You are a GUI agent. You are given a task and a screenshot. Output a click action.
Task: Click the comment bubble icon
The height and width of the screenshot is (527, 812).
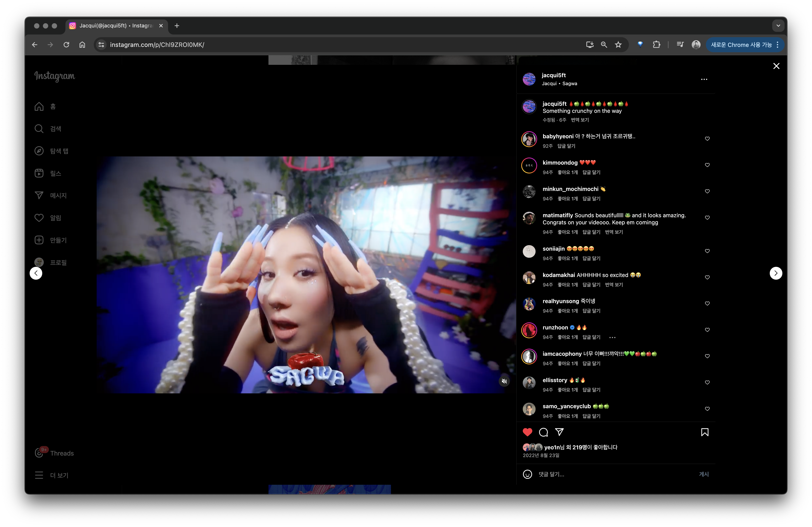point(543,432)
